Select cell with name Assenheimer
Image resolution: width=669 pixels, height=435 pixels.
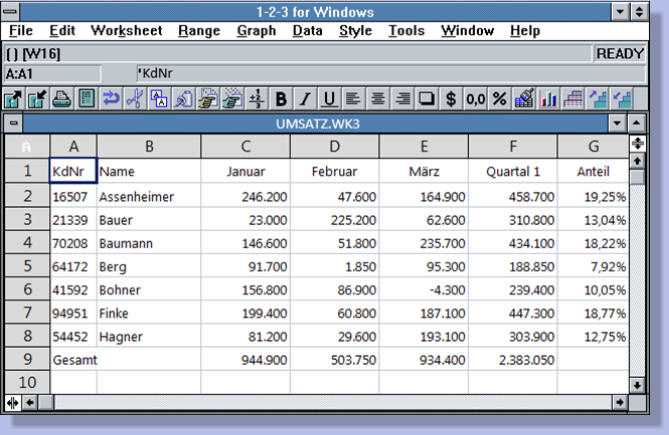click(x=148, y=197)
